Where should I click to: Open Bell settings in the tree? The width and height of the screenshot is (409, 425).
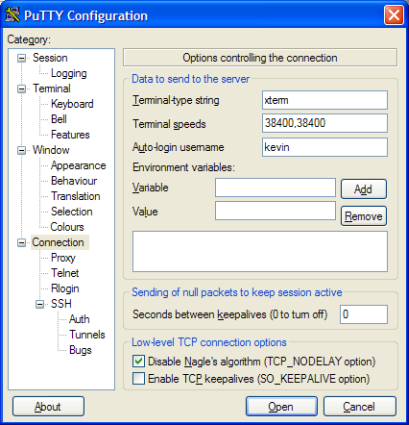(59, 119)
